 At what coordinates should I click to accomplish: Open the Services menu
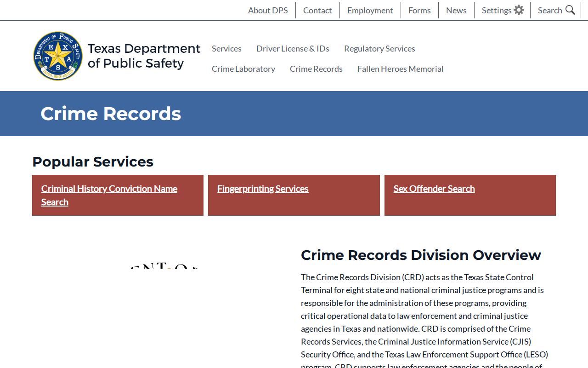pos(226,48)
